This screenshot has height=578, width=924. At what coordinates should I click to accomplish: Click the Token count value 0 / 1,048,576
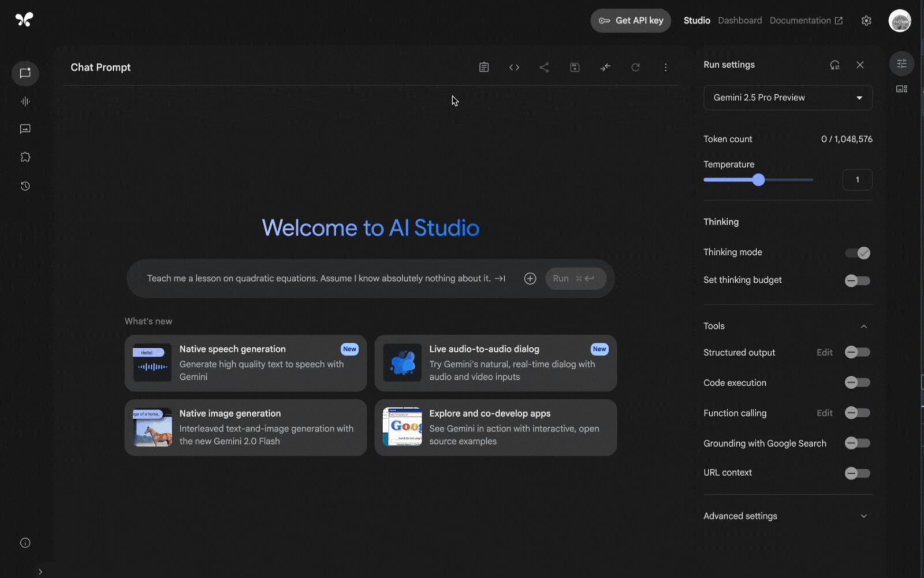(847, 139)
